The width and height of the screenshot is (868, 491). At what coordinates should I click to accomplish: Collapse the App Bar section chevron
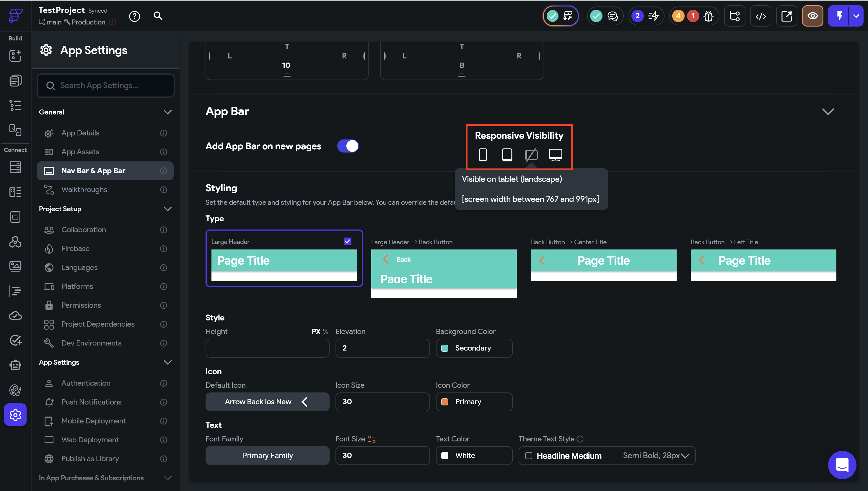(828, 111)
